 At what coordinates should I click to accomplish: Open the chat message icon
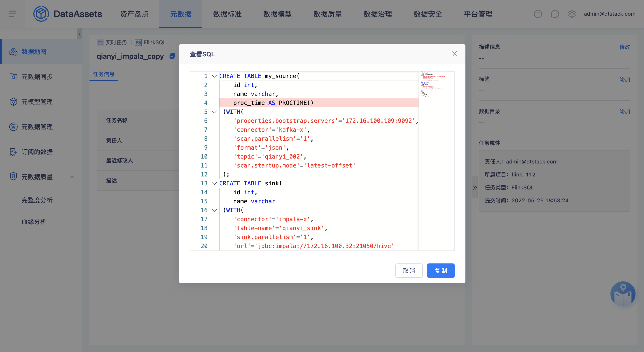tap(555, 14)
